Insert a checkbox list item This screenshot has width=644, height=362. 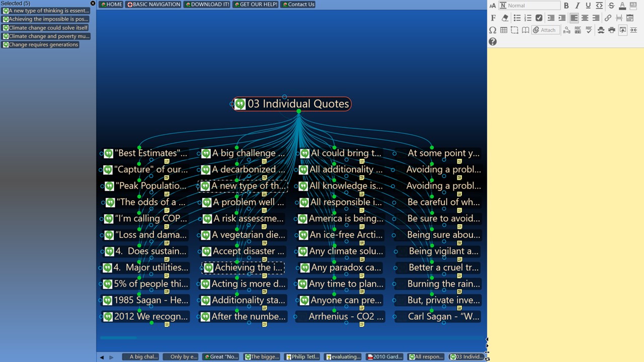[539, 18]
